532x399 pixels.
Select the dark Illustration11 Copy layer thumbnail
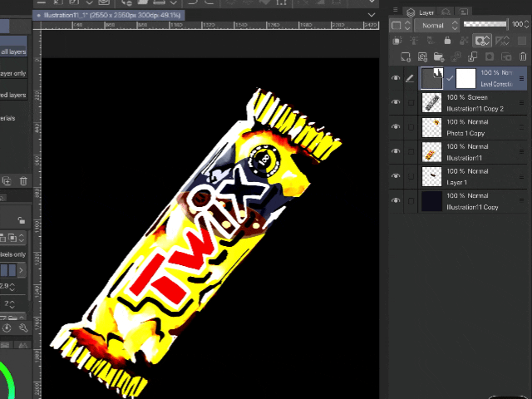click(x=431, y=201)
